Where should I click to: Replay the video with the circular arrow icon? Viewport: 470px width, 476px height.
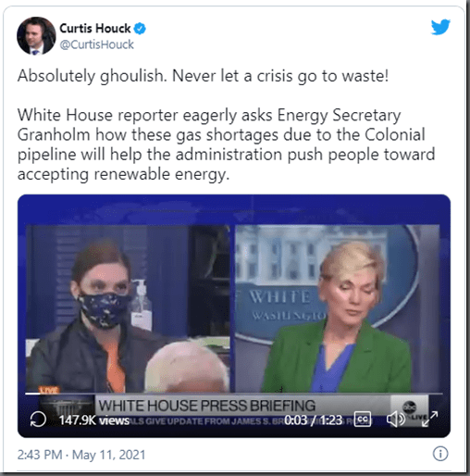[x=38, y=420]
